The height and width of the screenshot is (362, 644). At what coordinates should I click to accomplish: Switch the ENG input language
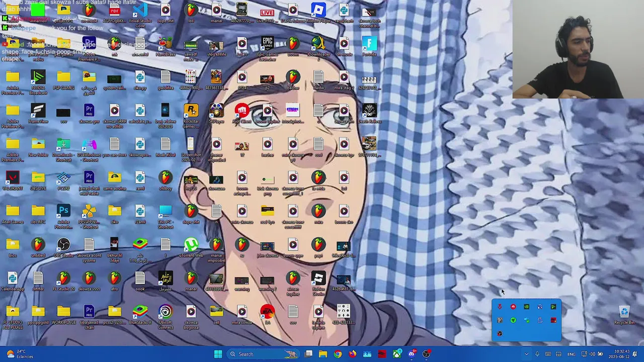(572, 354)
